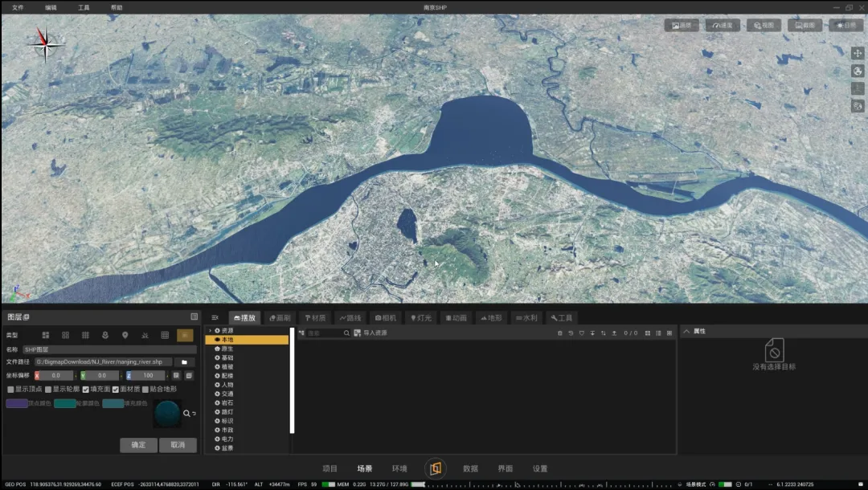868x490 pixels.
Task: Click the 确定 button
Action: tap(138, 445)
